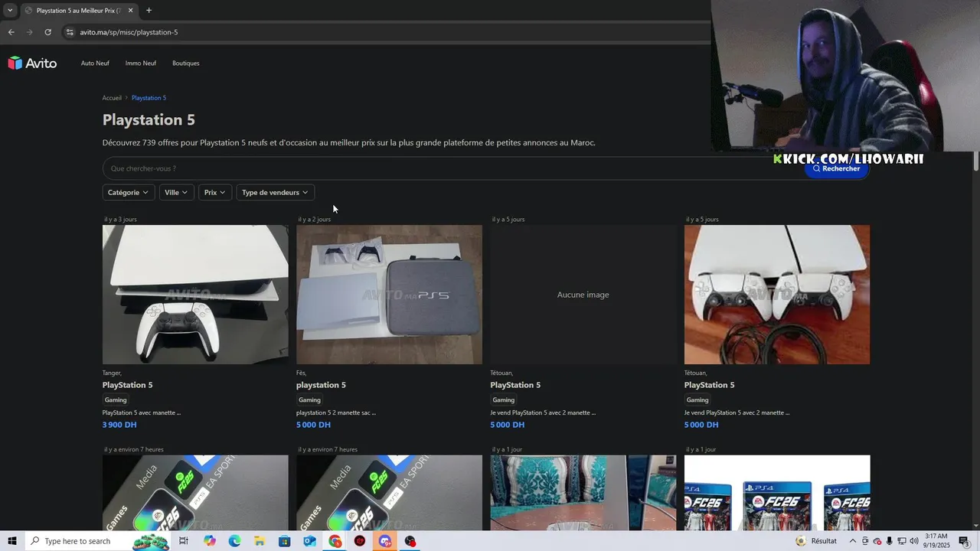Open Microsoft Store from the taskbar

(x=285, y=541)
